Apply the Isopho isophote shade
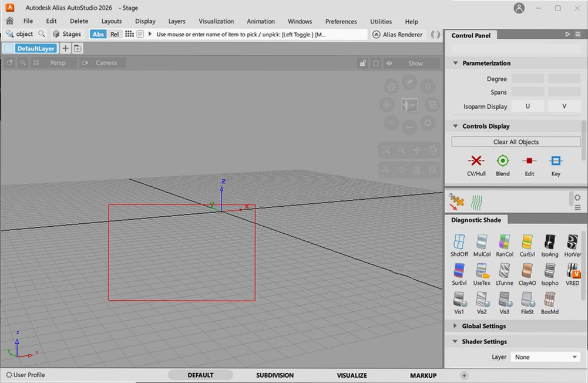 pos(550,274)
